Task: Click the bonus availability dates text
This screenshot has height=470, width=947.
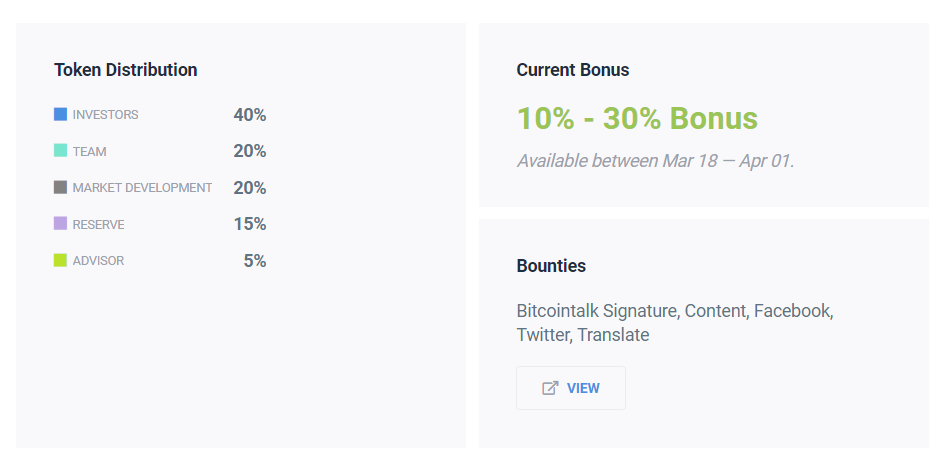Action: pyautogui.click(x=655, y=161)
